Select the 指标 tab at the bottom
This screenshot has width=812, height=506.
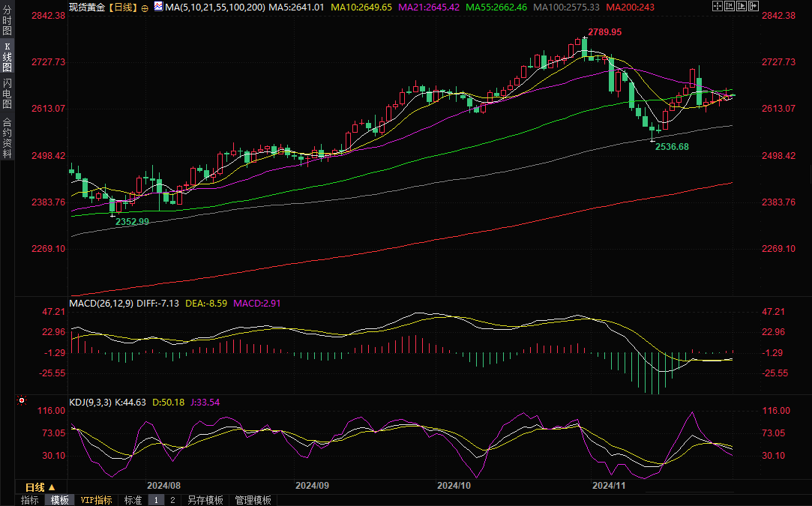coord(30,500)
